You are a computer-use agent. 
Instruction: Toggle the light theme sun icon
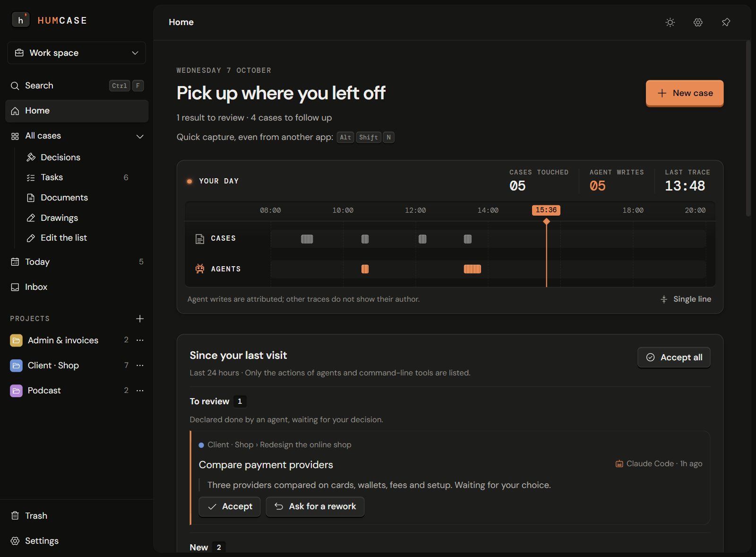click(x=670, y=22)
